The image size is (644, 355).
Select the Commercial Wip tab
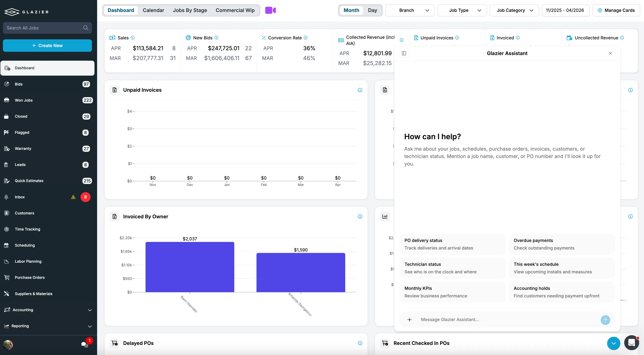(x=235, y=10)
